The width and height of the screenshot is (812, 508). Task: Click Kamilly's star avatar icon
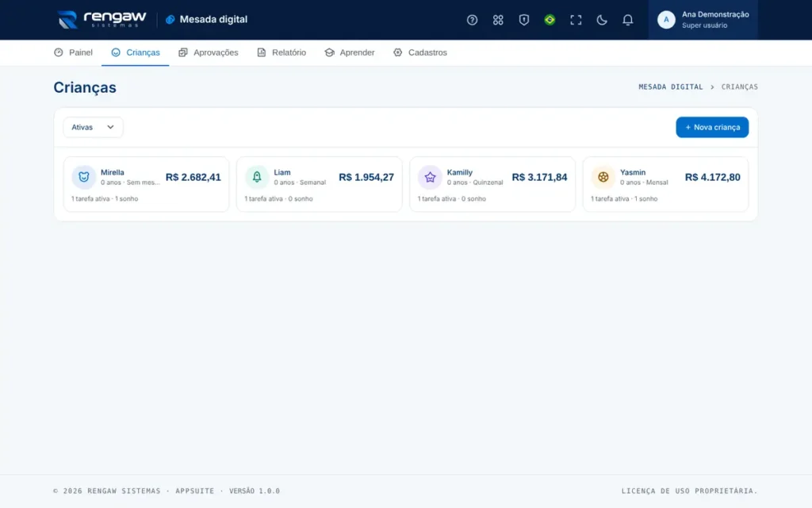430,177
